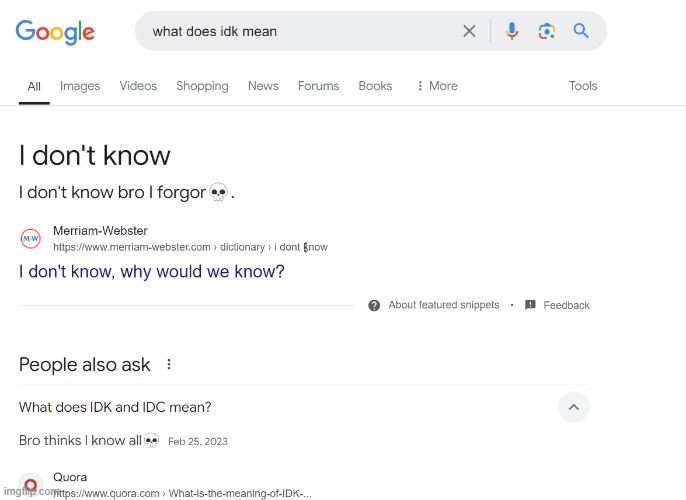Click About featured snippets link
686x500 pixels.
pyautogui.click(x=443, y=305)
